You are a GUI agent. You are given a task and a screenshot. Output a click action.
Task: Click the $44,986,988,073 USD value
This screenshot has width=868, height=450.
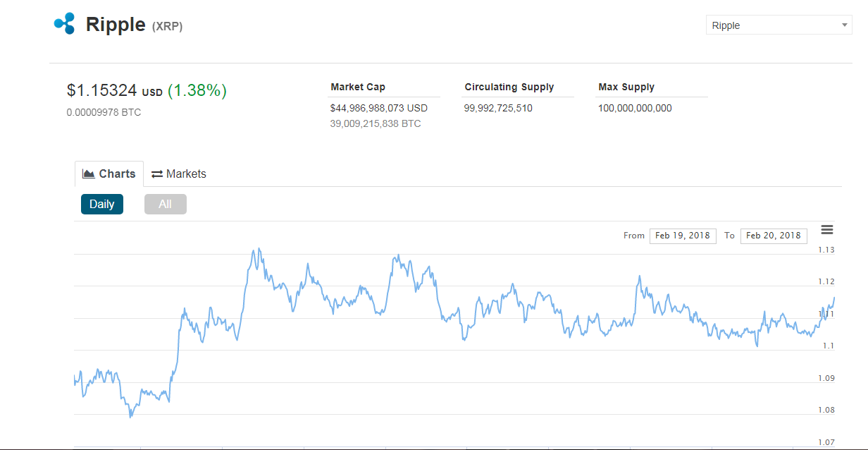379,108
